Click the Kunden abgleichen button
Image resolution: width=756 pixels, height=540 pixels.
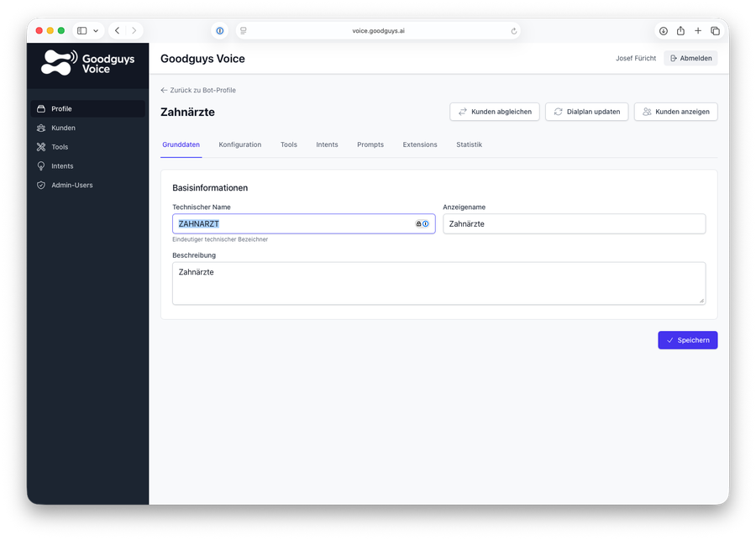(494, 112)
